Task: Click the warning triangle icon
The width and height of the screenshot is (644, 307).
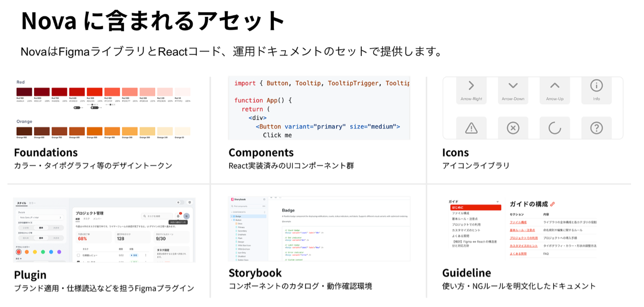Action: (471, 128)
